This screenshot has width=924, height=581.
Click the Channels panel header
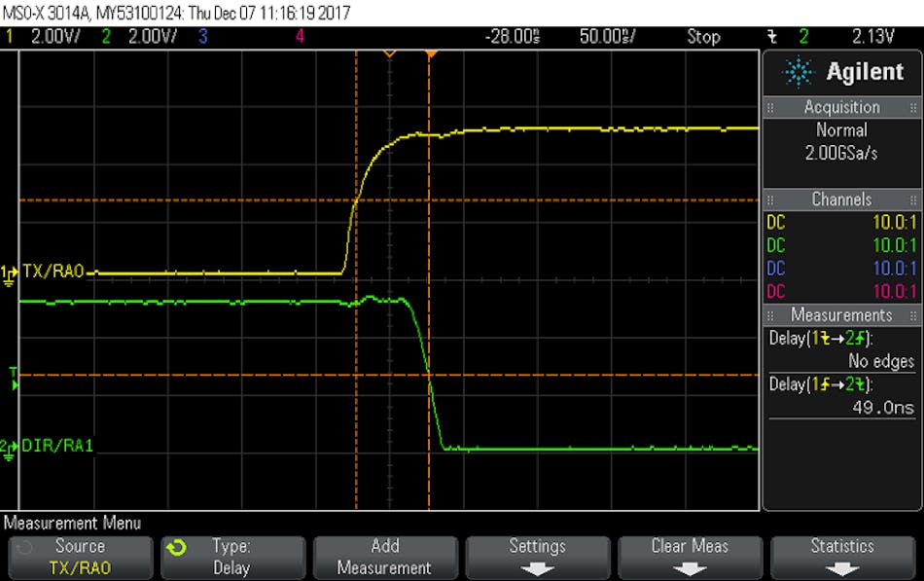coord(841,199)
